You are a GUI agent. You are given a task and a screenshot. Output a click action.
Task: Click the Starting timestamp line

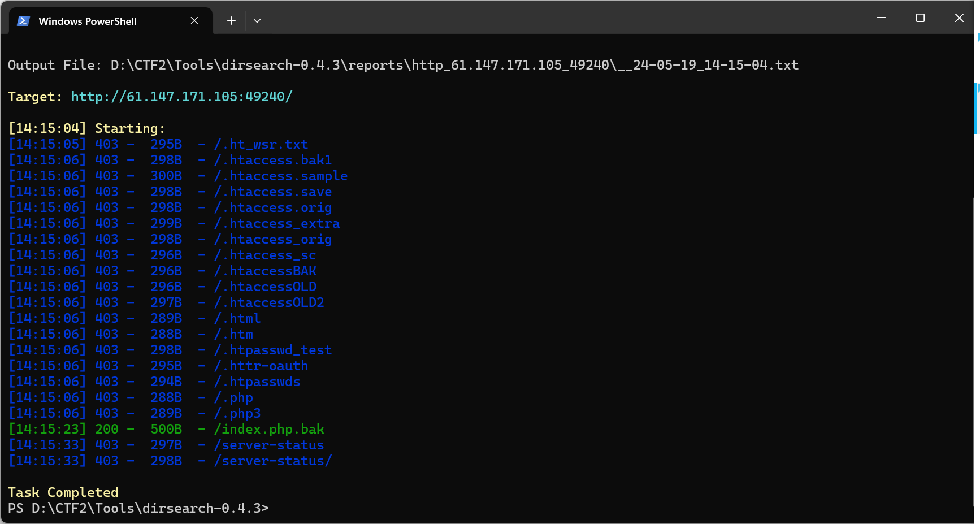[86, 128]
